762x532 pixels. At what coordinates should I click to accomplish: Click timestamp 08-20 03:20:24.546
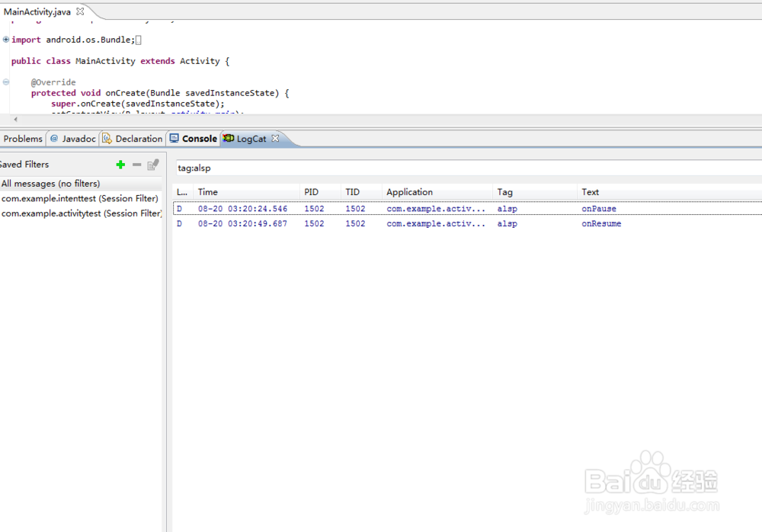click(x=242, y=209)
